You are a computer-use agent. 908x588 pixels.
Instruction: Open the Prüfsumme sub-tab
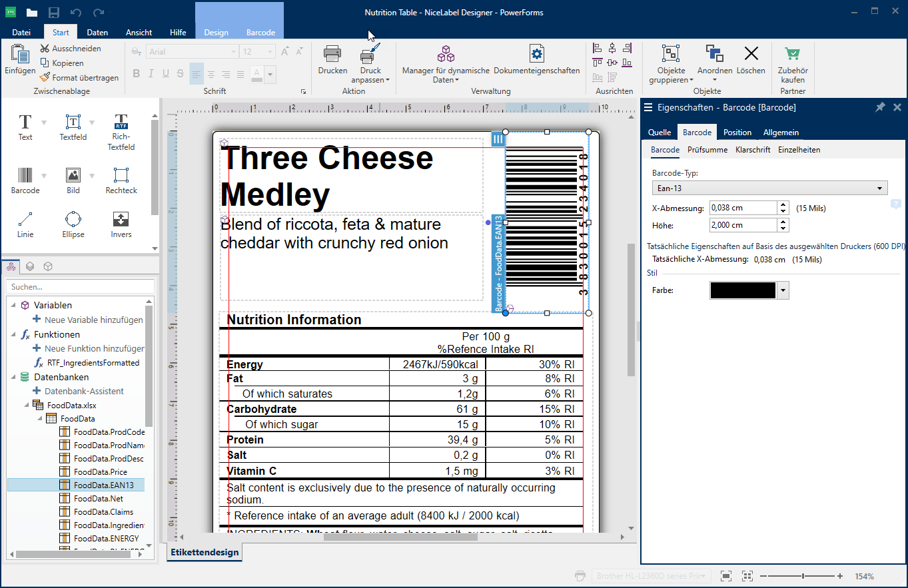[707, 150]
